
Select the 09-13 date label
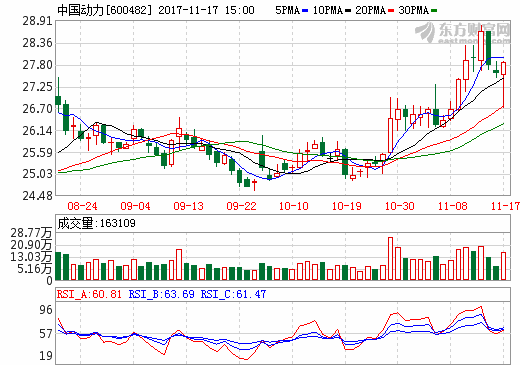pyautogui.click(x=188, y=206)
